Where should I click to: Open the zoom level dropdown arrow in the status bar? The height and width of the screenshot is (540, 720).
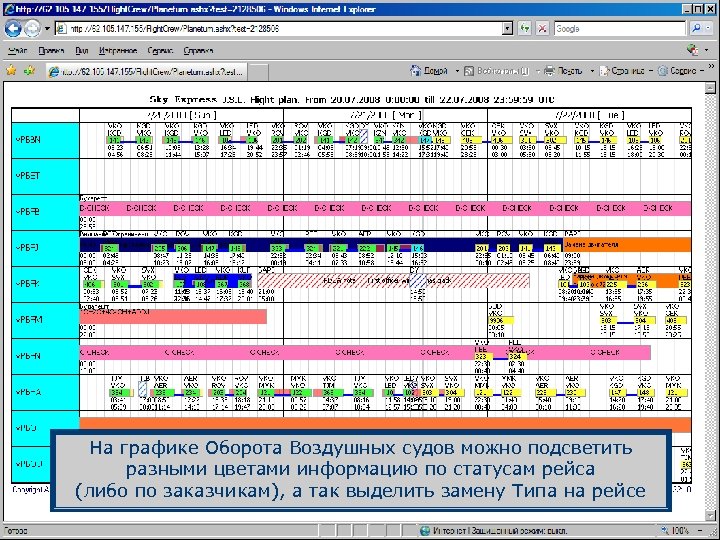tap(702, 531)
